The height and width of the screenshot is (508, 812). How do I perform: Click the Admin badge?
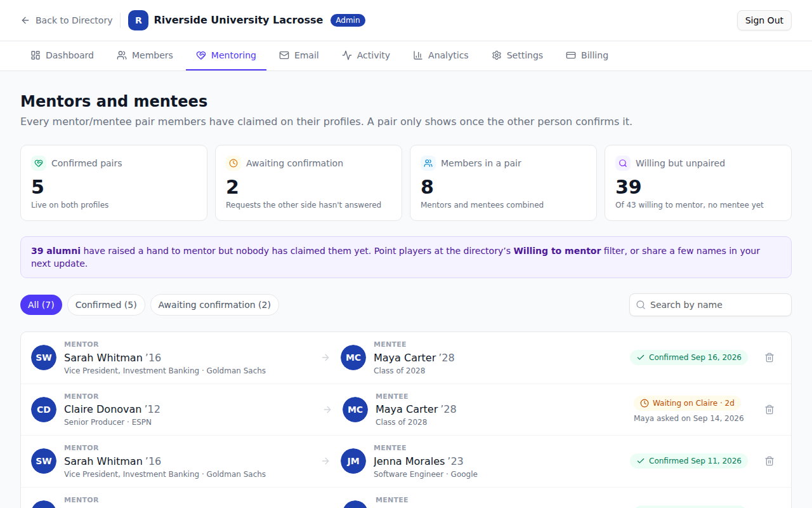(x=348, y=20)
